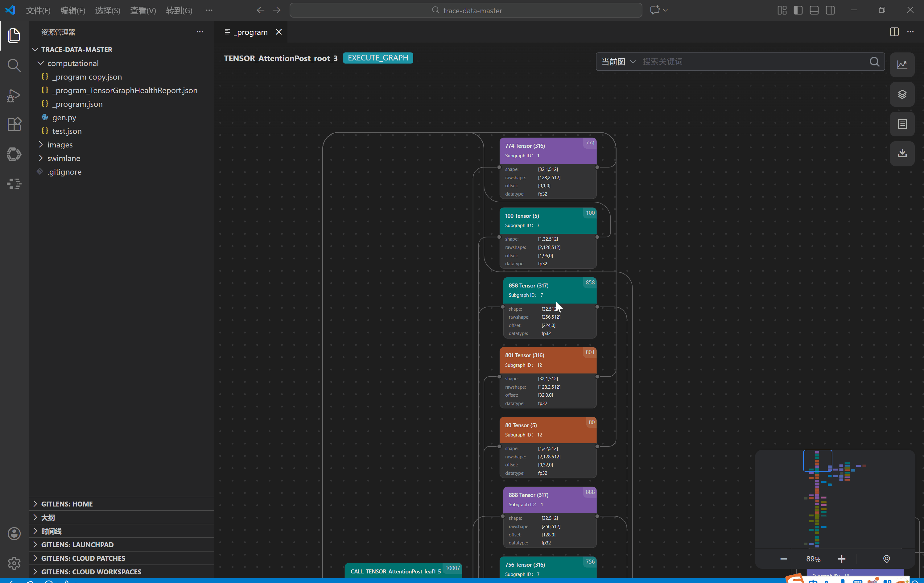The height and width of the screenshot is (583, 924).
Task: Click the list panel icon in graph toolbar
Action: pyautogui.click(x=902, y=124)
